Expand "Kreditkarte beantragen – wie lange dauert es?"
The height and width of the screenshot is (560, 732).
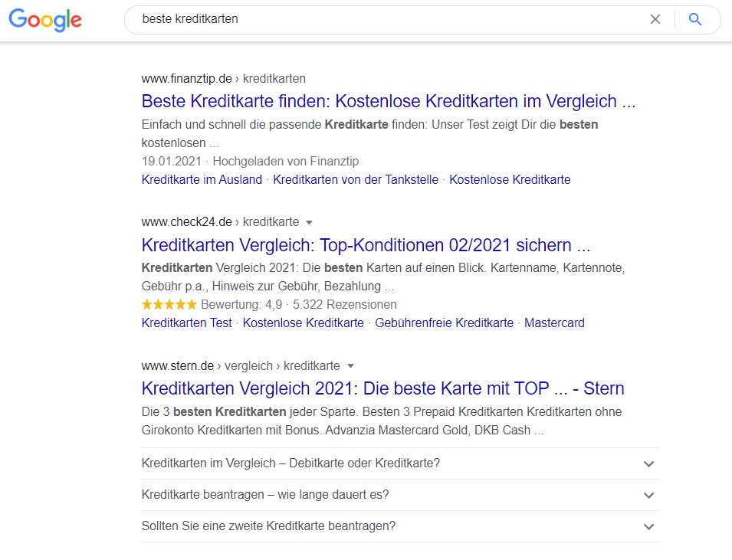pos(648,496)
